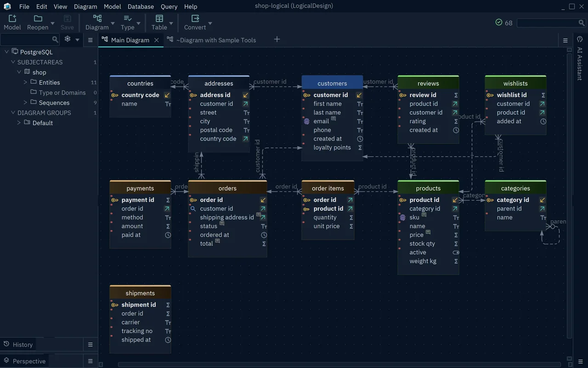Viewport: 588px width, 368px height.
Task: Click the validation checkmark showing 68
Action: tap(499, 23)
